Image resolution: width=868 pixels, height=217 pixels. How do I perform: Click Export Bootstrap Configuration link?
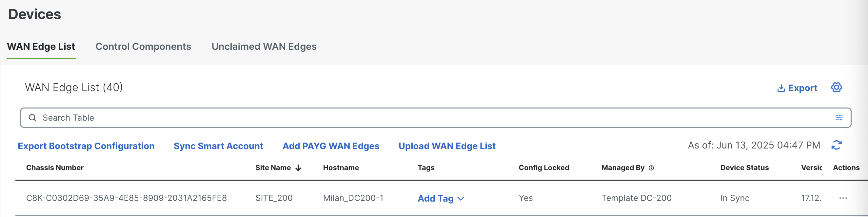tap(86, 146)
